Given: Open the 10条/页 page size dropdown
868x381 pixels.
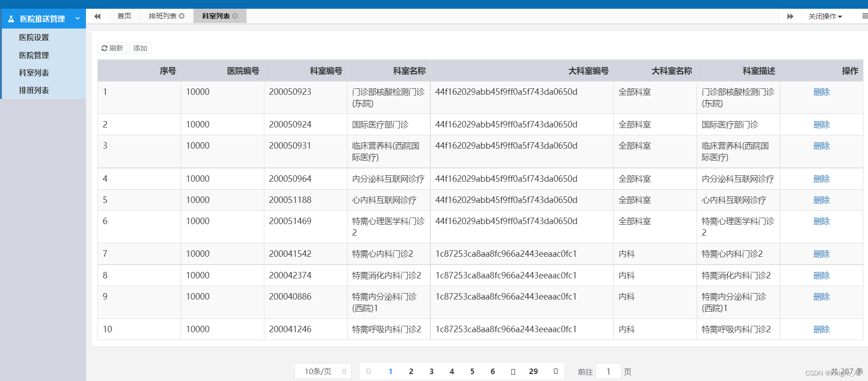Looking at the screenshot, I should [323, 371].
